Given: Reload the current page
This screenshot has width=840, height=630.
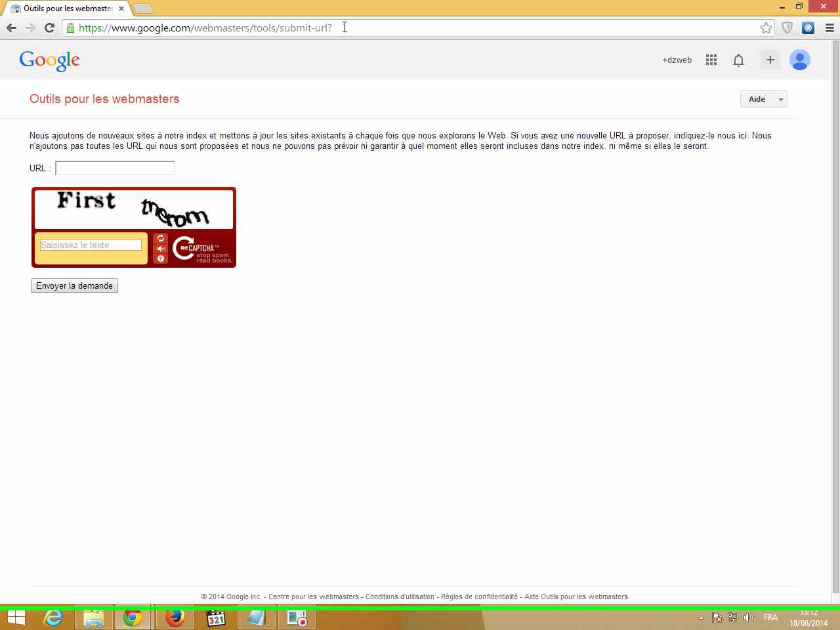Looking at the screenshot, I should (49, 28).
